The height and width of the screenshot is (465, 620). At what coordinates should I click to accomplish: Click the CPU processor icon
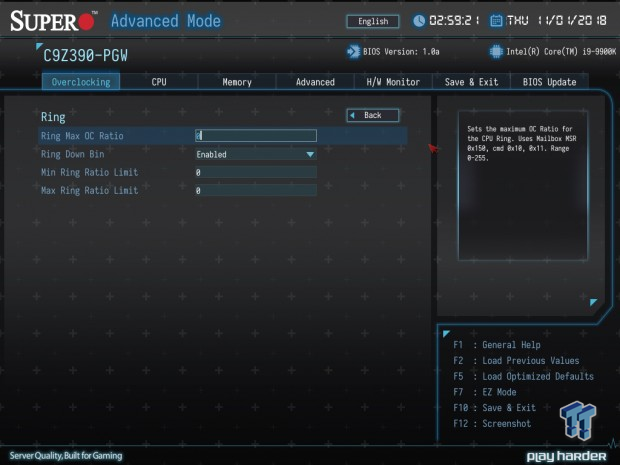[x=496, y=52]
